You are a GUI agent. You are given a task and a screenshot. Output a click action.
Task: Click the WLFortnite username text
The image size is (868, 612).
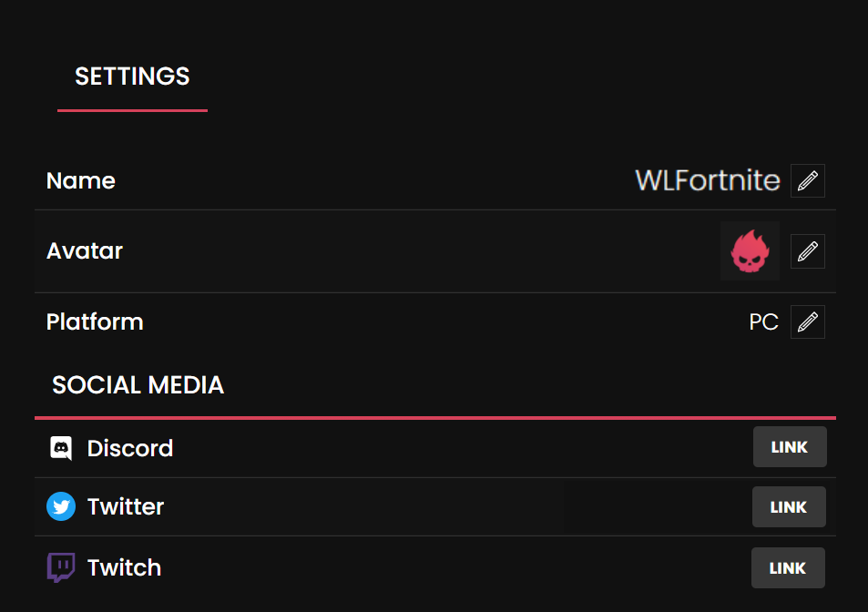[708, 180]
